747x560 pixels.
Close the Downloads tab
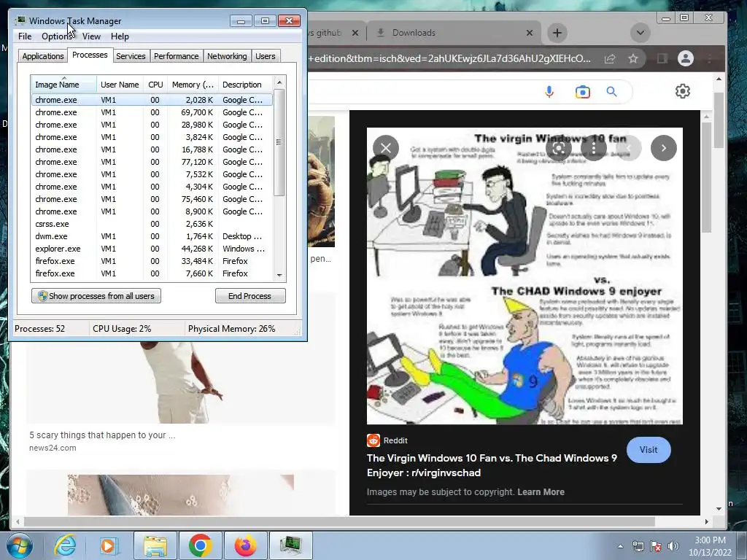tap(530, 33)
